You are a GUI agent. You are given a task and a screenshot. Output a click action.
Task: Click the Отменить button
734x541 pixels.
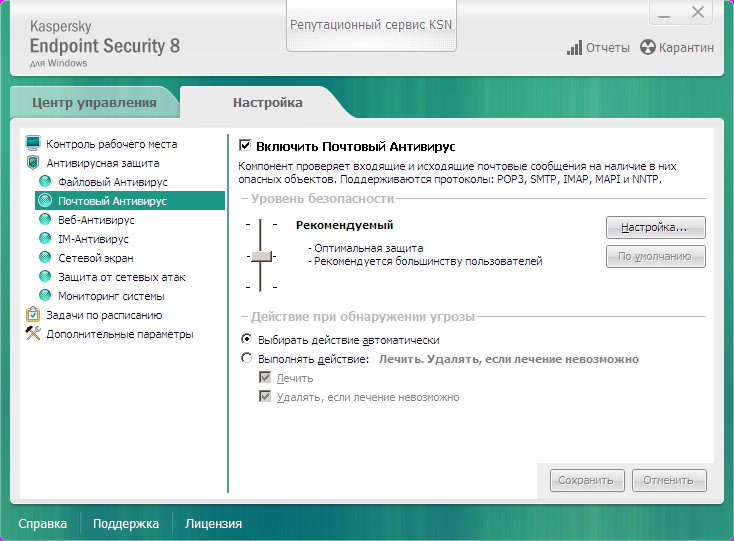pyautogui.click(x=669, y=481)
